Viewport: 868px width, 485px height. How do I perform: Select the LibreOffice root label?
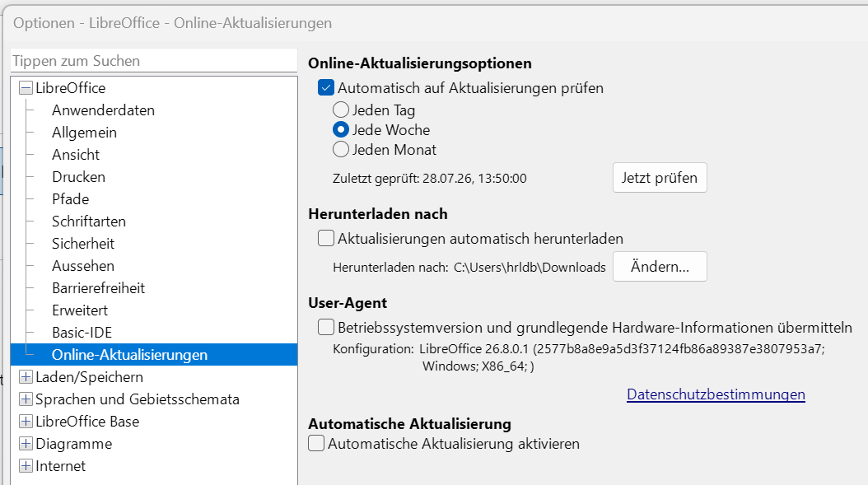[70, 88]
